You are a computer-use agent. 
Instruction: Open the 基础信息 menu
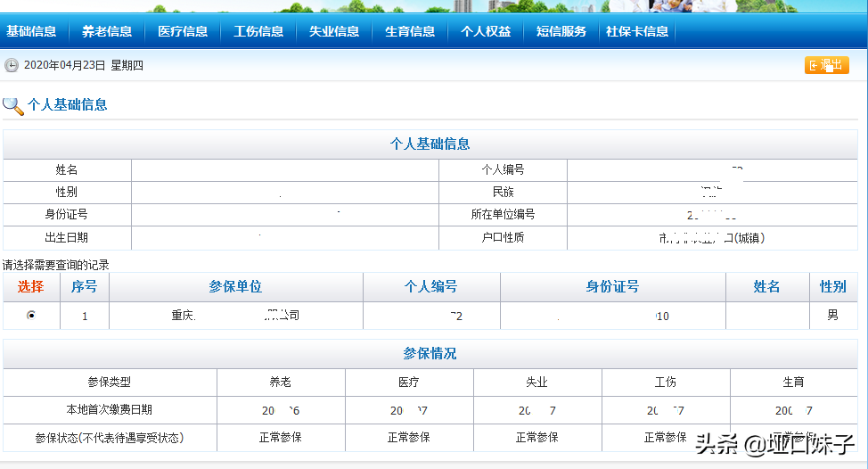pos(31,31)
